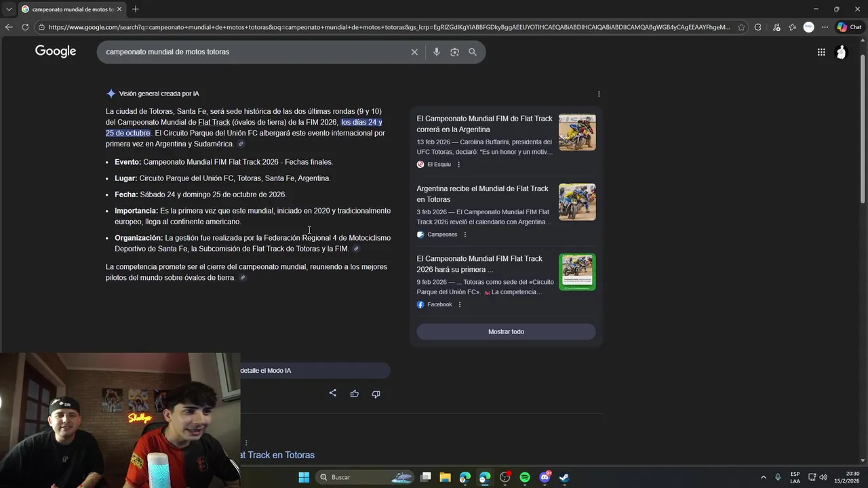Viewport: 868px width, 488px height.
Task: Open source link after 'Totoras y la FIM'
Action: click(356, 249)
